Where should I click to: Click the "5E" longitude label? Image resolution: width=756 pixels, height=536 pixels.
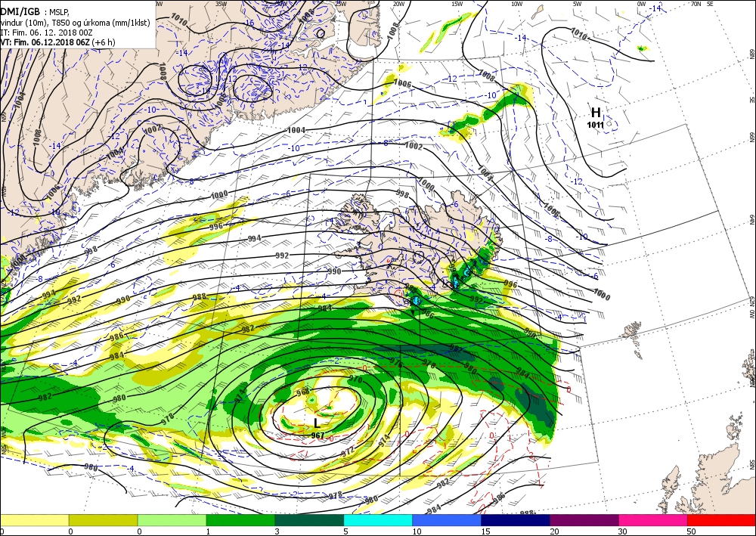click(710, 3)
